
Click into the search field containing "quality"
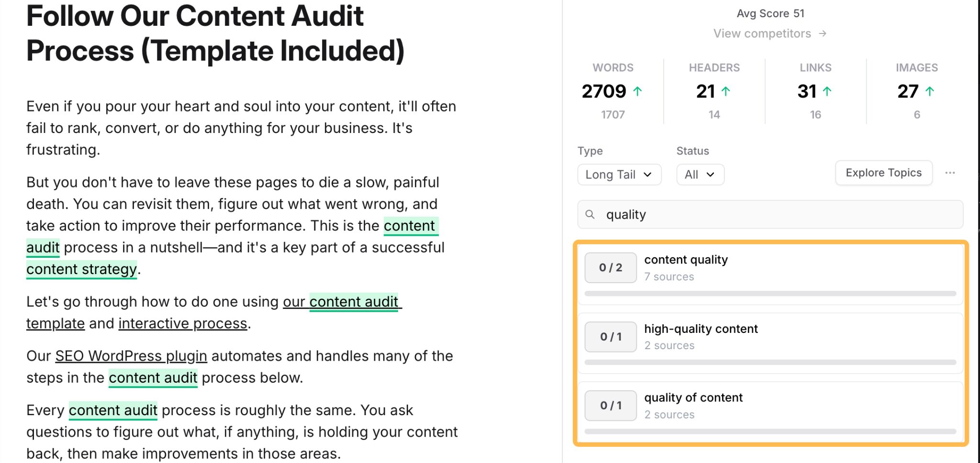780,215
